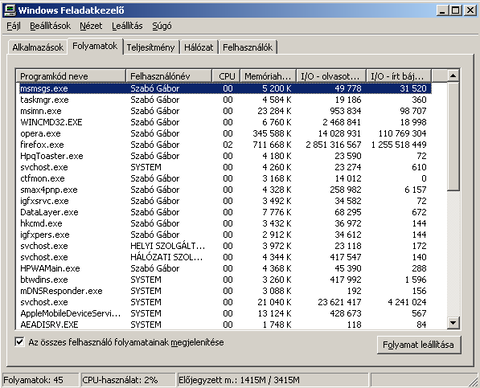Click the Előjegyzett m.: 1415M / 3415M entry
The height and width of the screenshot is (388, 480).
click(272, 380)
